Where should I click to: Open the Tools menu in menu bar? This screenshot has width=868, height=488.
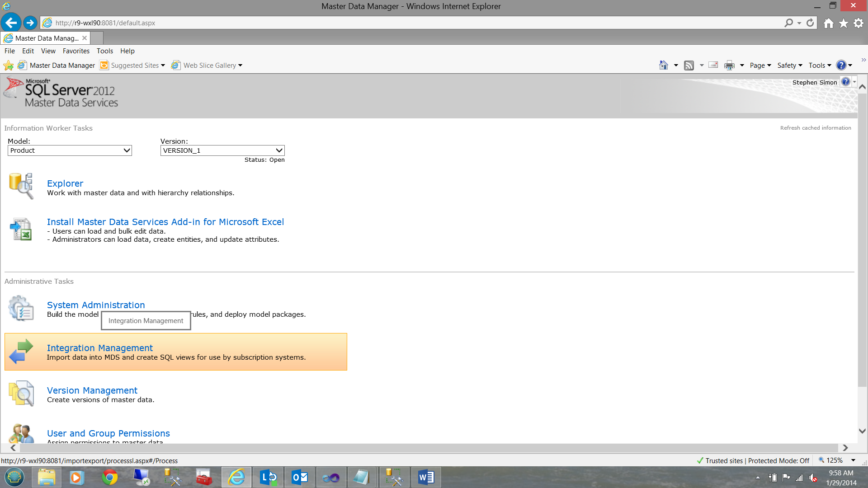pyautogui.click(x=104, y=51)
